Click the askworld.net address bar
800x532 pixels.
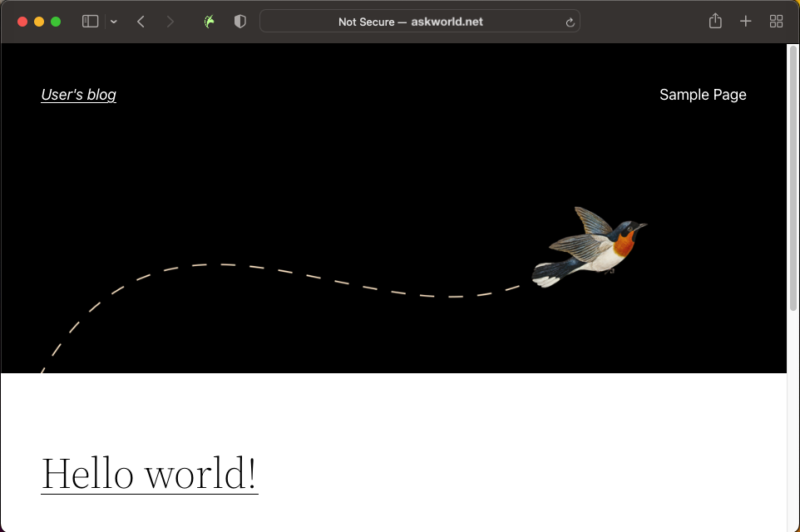419,22
